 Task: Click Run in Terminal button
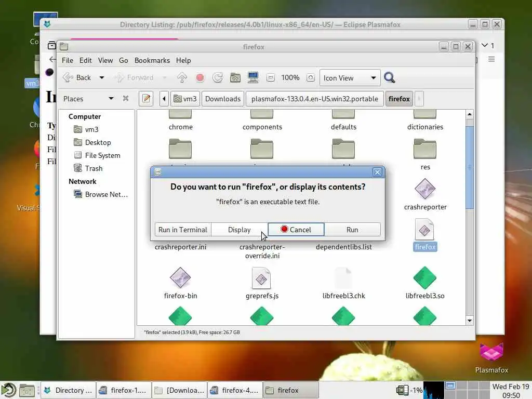point(182,230)
